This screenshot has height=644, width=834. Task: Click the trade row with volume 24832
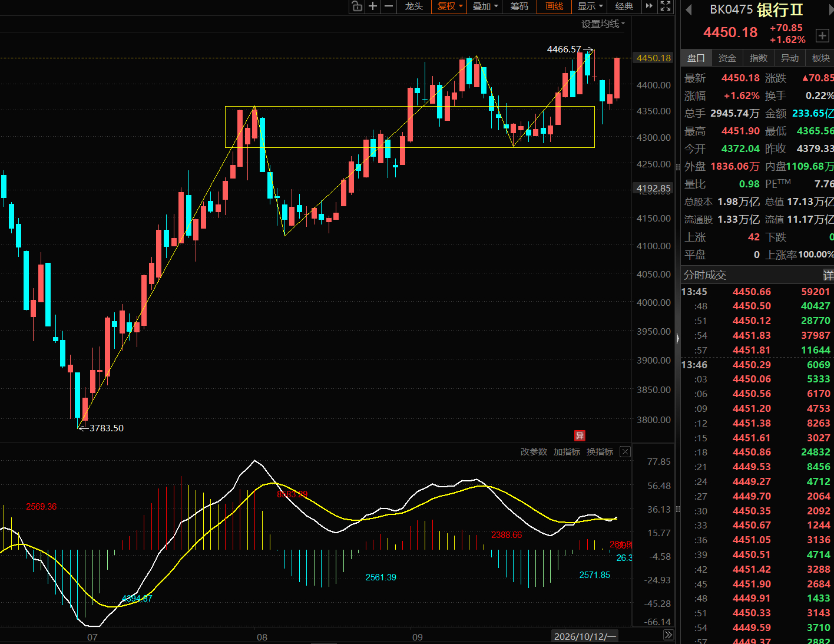pos(757,452)
